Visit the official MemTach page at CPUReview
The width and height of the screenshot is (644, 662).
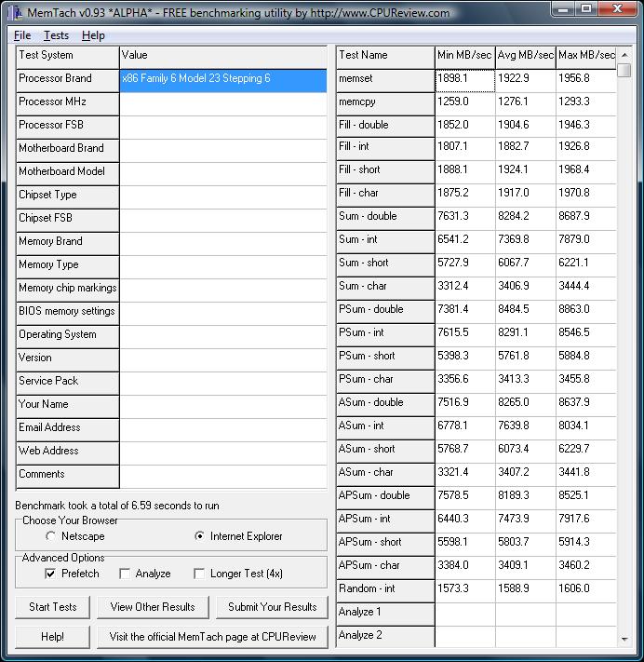[x=213, y=637]
